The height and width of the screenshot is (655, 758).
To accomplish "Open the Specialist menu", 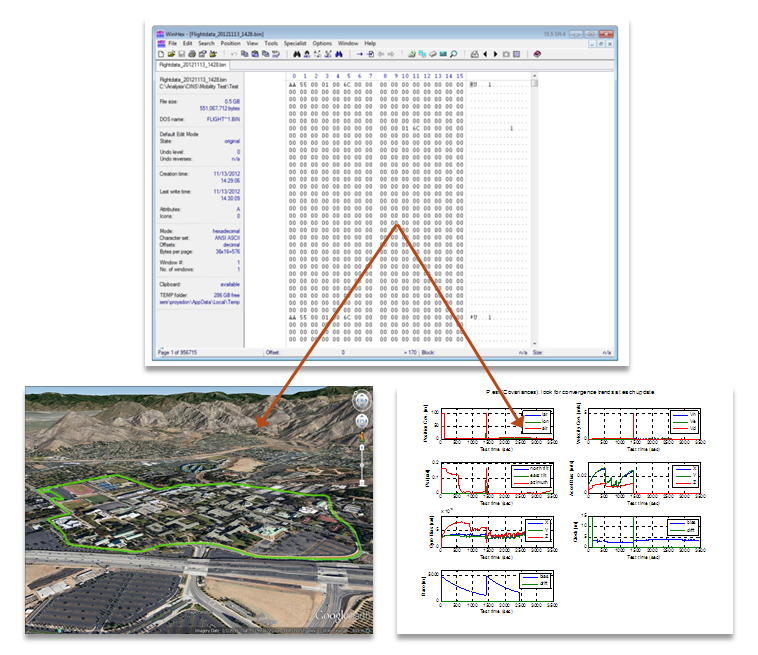I will [x=295, y=44].
